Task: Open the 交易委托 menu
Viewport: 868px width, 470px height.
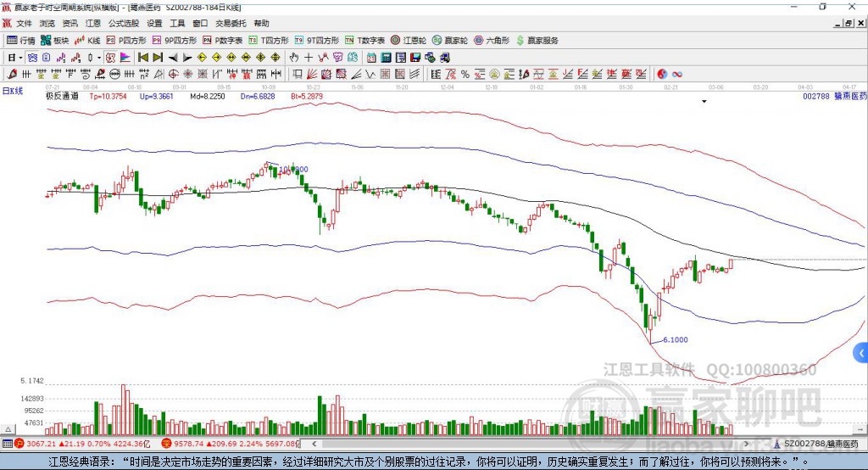Action: point(231,23)
